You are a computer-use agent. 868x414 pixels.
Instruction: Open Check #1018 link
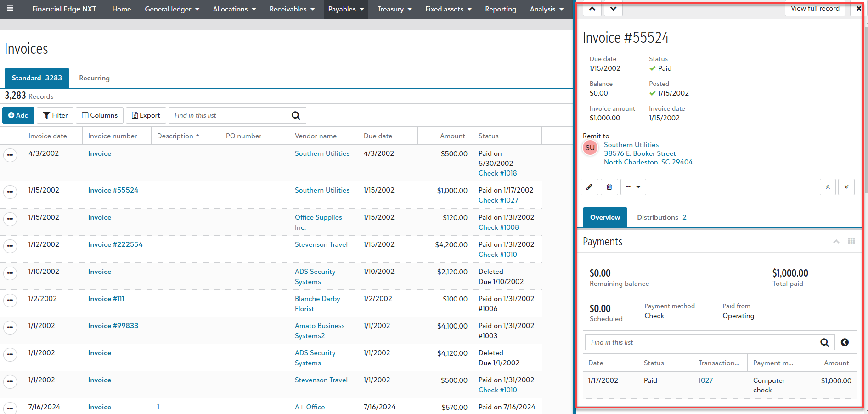tap(498, 173)
